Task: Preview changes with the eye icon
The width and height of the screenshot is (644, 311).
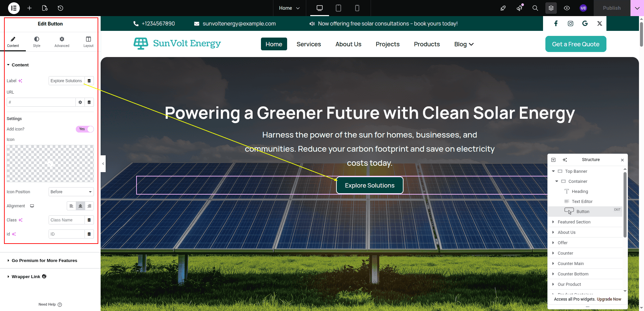Action: click(567, 8)
